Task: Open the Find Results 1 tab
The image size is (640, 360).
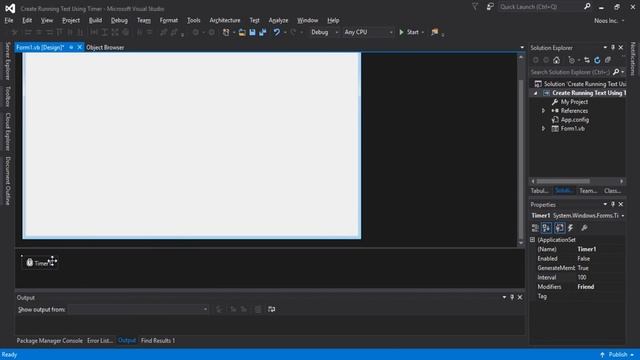Action: pos(158,340)
